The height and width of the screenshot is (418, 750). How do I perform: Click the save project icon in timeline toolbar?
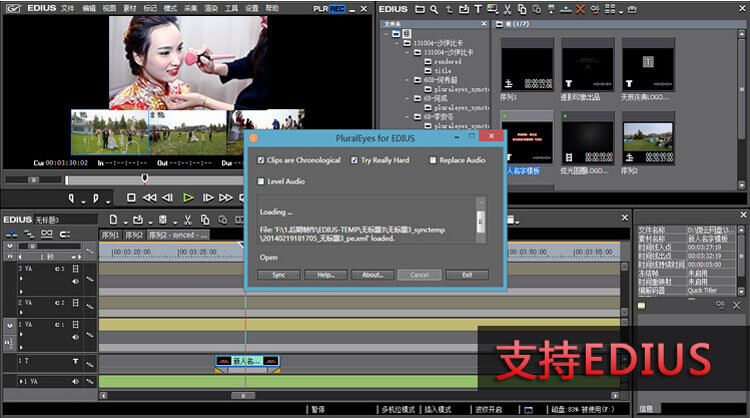pyautogui.click(x=163, y=220)
